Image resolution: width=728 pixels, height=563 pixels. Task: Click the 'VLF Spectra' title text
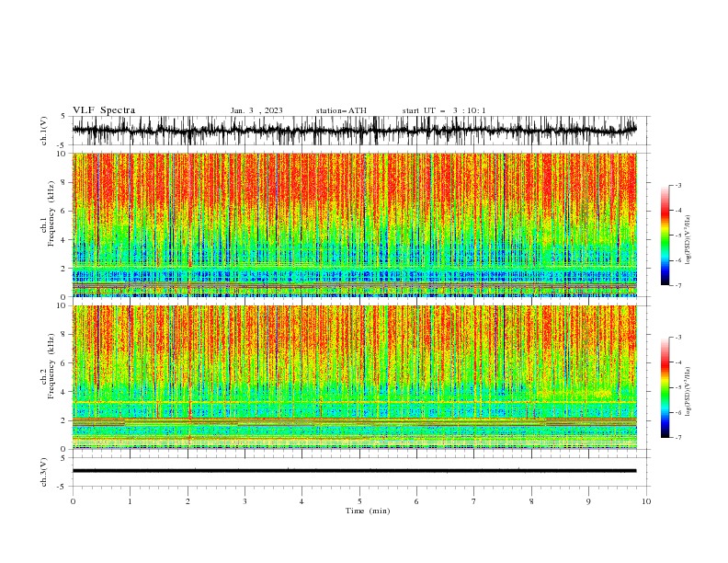104,110
